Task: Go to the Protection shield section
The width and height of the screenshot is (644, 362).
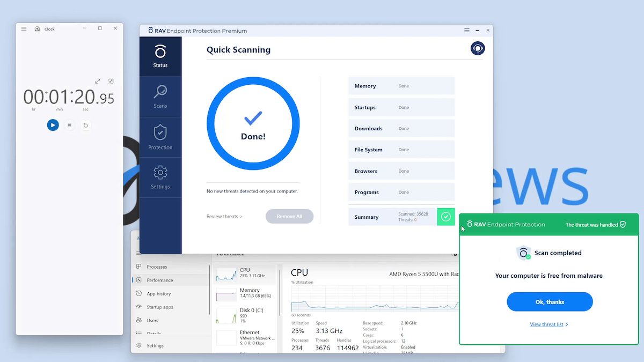Action: (160, 137)
